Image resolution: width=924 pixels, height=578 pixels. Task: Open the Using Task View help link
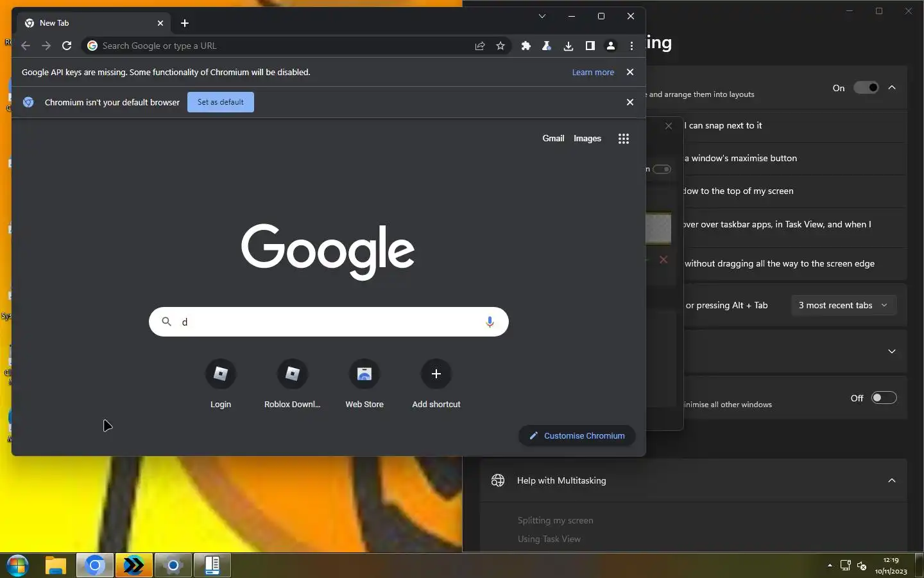[x=549, y=539]
